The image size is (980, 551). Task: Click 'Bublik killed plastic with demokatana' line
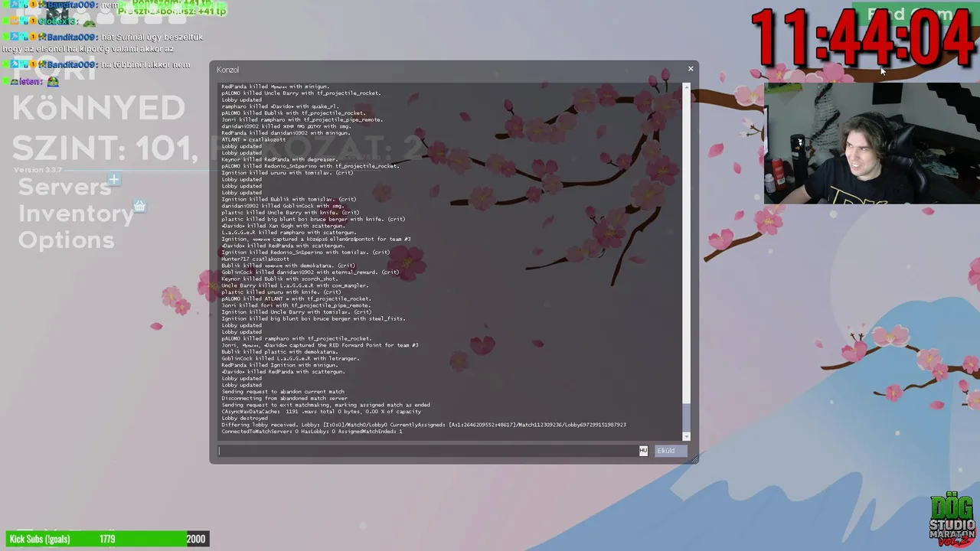(279, 352)
